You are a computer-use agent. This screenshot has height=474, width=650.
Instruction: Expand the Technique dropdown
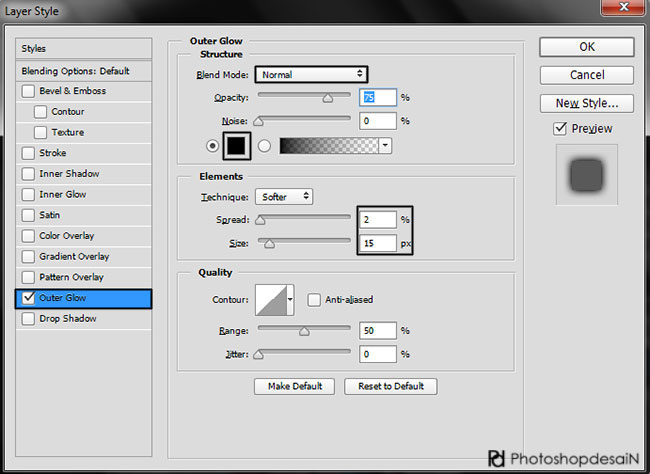pyautogui.click(x=284, y=197)
